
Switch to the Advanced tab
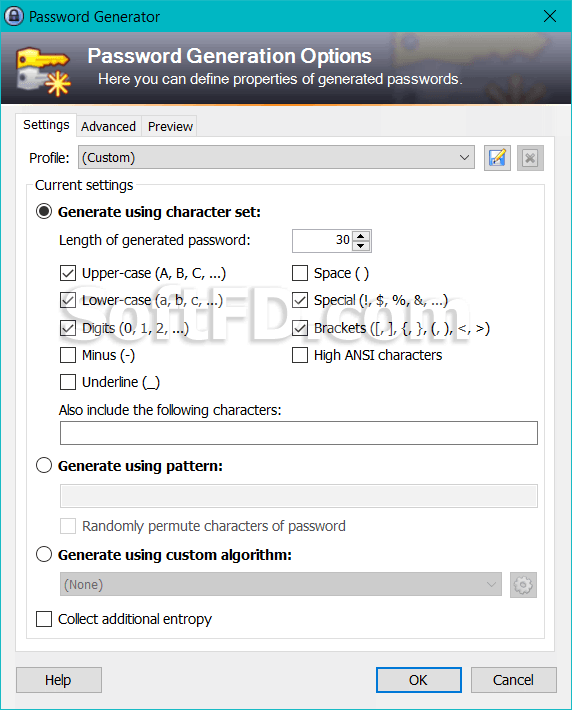(108, 126)
